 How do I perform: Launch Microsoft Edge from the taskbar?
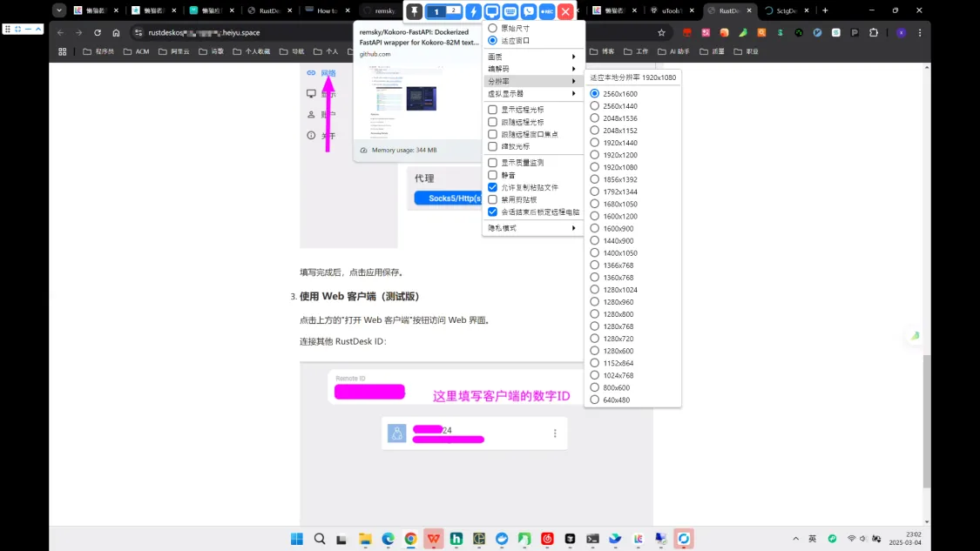point(389,539)
